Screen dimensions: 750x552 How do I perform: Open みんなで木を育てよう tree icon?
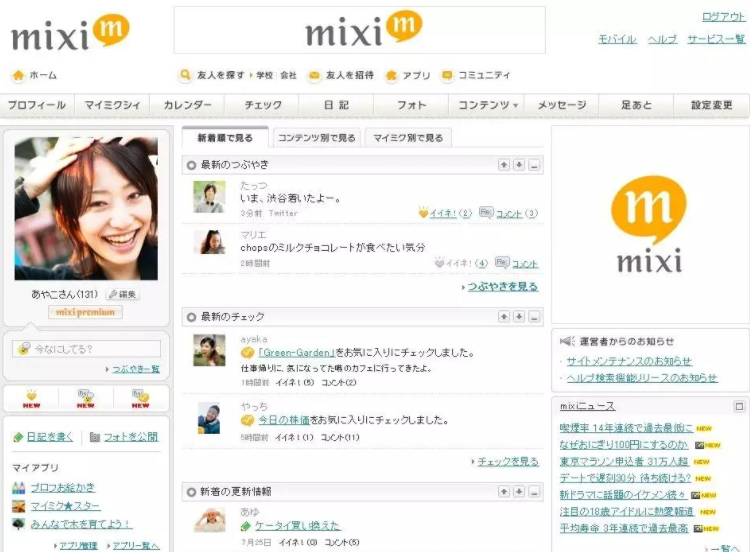(x=19, y=524)
